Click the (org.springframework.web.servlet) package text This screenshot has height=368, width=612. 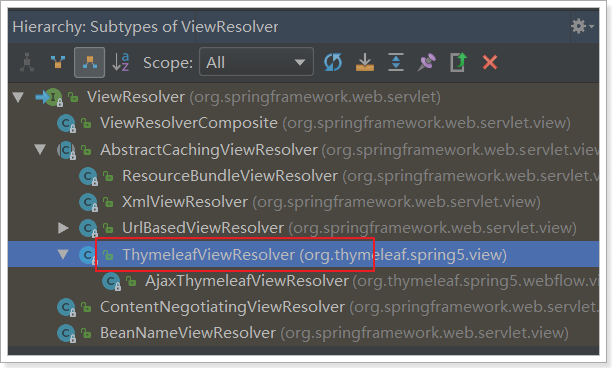point(315,97)
